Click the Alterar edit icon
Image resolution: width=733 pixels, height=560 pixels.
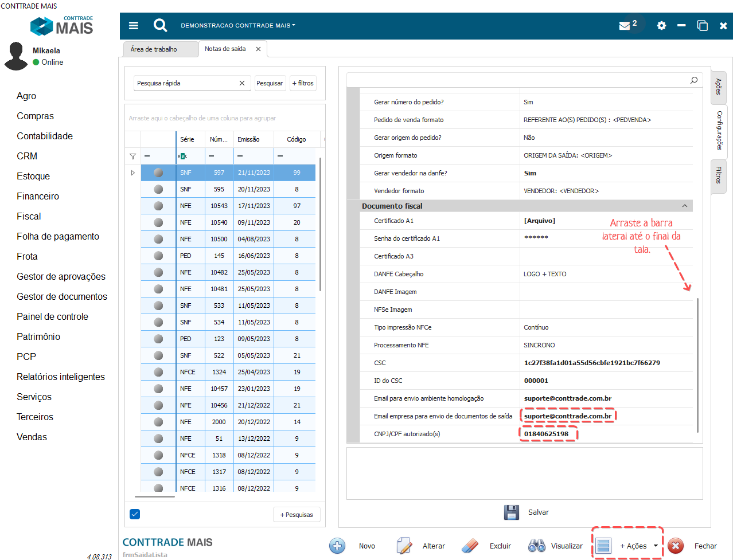click(x=404, y=546)
